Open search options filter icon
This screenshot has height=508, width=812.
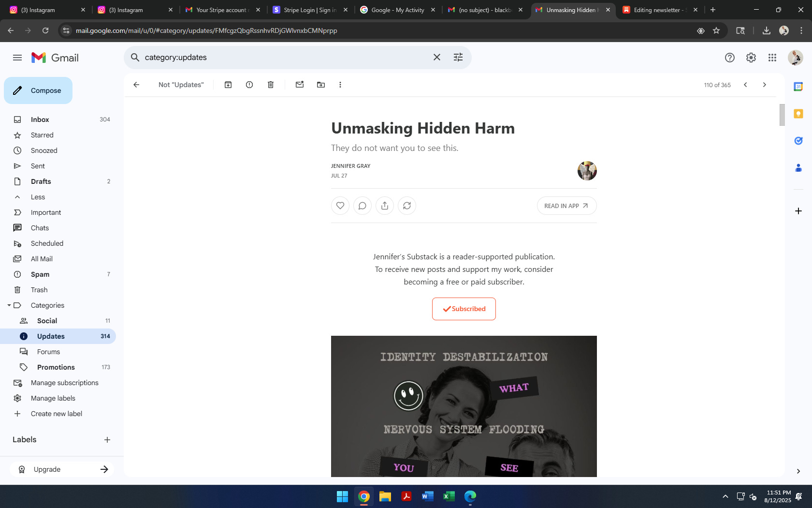458,57
